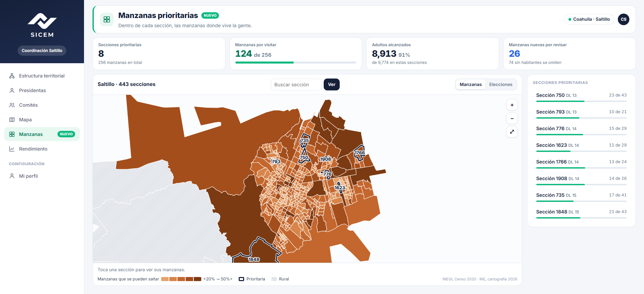Click the NUEVO badge beside the page title
644x294 pixels.
tap(210, 15)
